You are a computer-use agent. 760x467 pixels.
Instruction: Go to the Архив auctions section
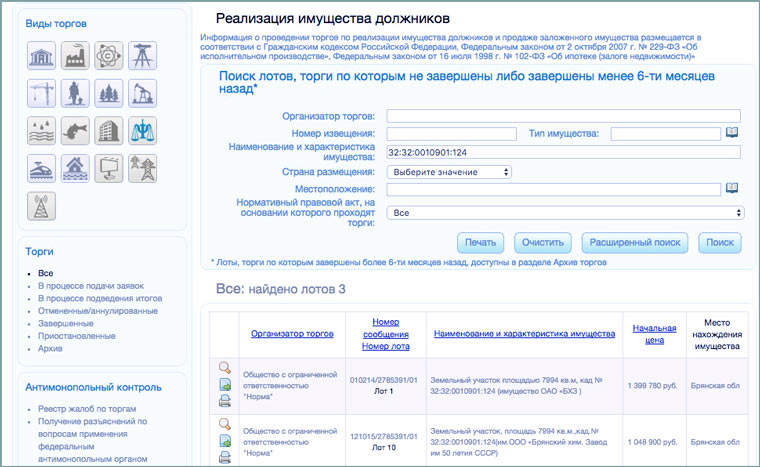click(50, 348)
